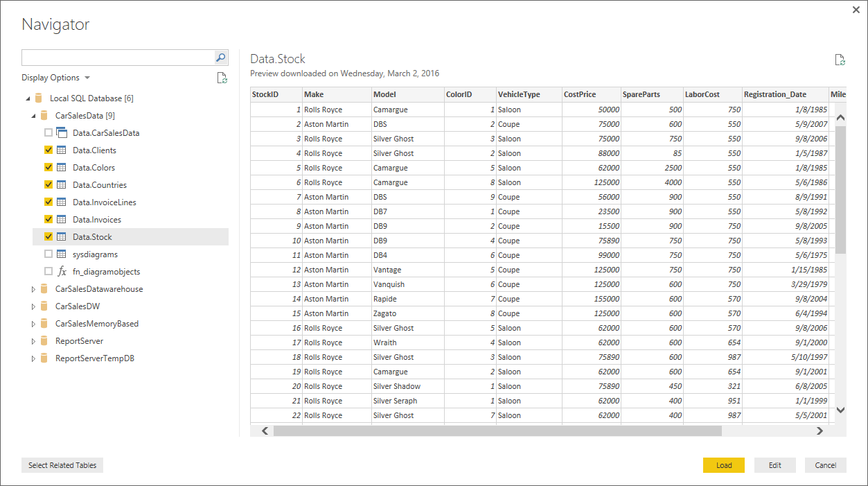Click the StockID column header
Screen dimensions: 868x486
click(x=276, y=94)
